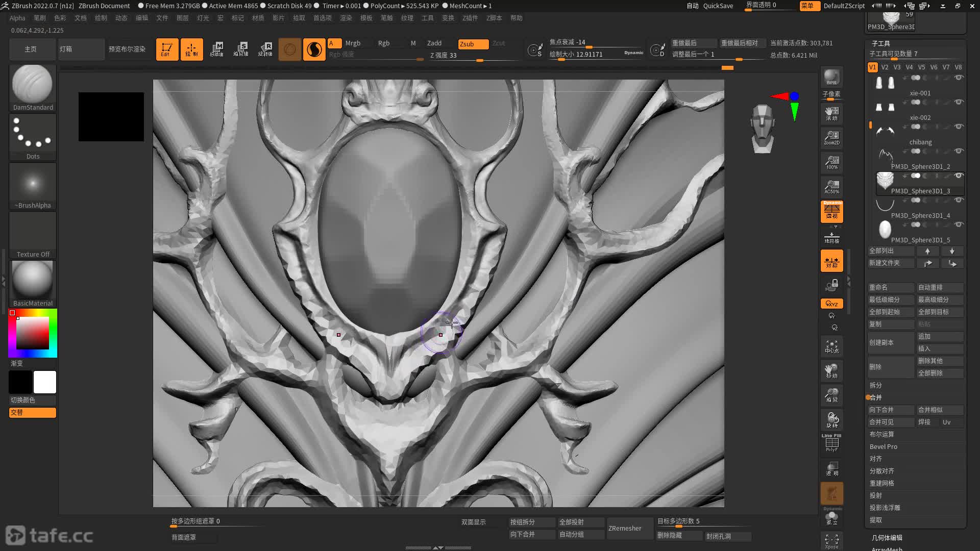Click the Xpose icon

(831, 541)
